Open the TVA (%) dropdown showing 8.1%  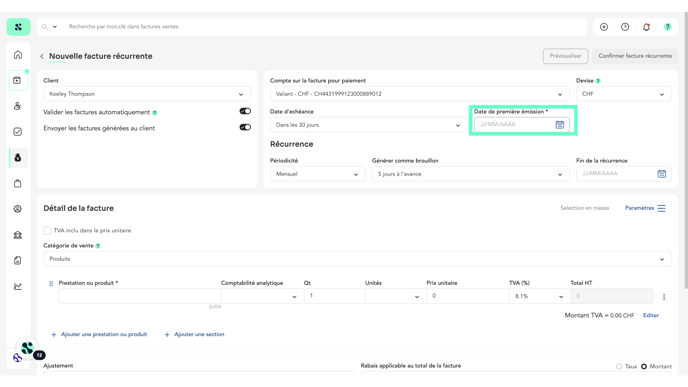540,296
